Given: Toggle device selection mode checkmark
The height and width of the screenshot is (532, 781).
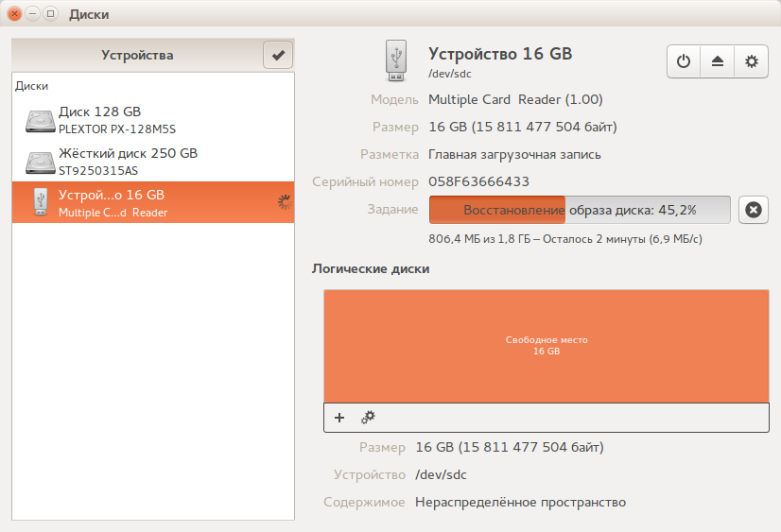Looking at the screenshot, I should (278, 55).
